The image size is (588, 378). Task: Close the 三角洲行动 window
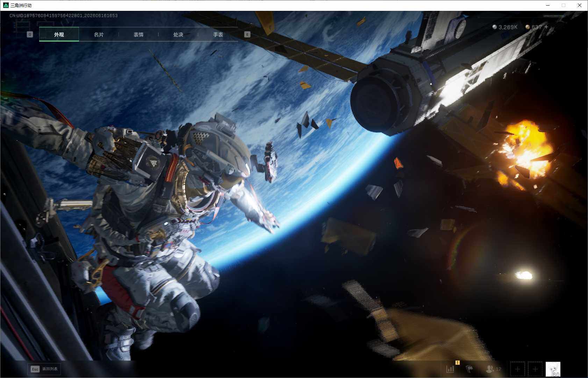pyautogui.click(x=580, y=5)
